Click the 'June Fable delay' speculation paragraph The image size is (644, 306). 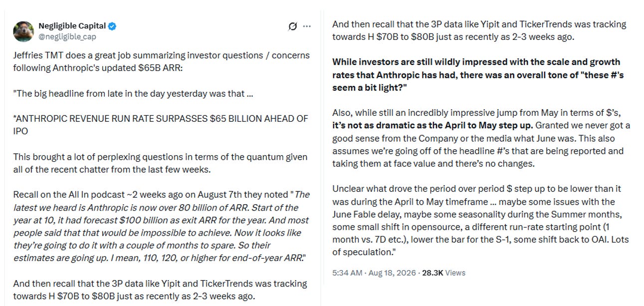(x=479, y=221)
